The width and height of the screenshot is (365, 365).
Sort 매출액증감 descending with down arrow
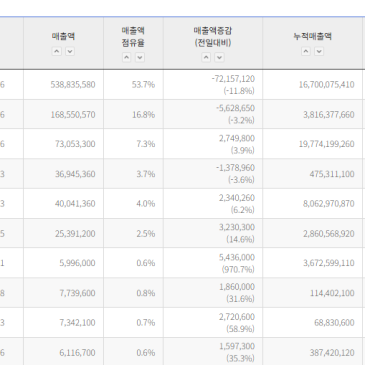[x=219, y=57]
